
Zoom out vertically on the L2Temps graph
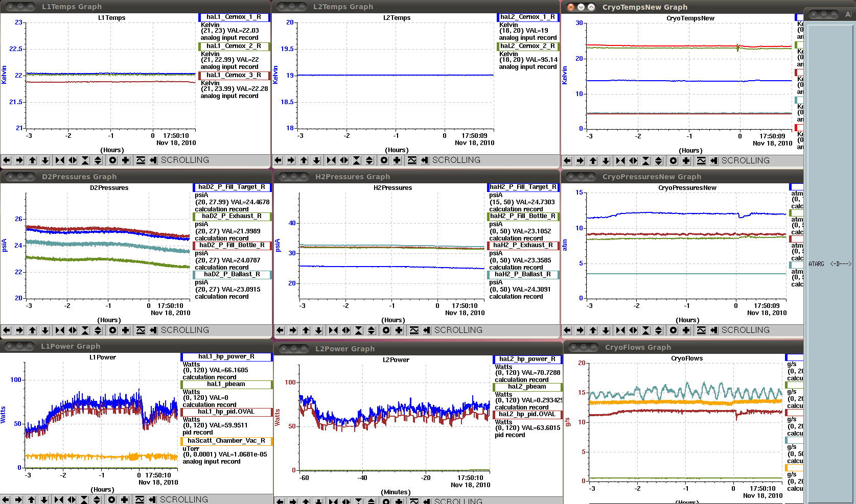tap(369, 160)
